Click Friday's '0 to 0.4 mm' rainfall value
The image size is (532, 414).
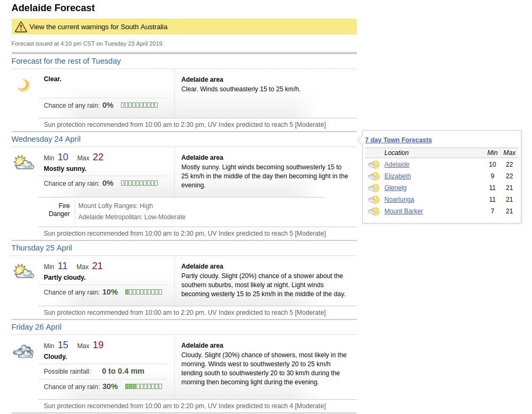click(x=123, y=371)
